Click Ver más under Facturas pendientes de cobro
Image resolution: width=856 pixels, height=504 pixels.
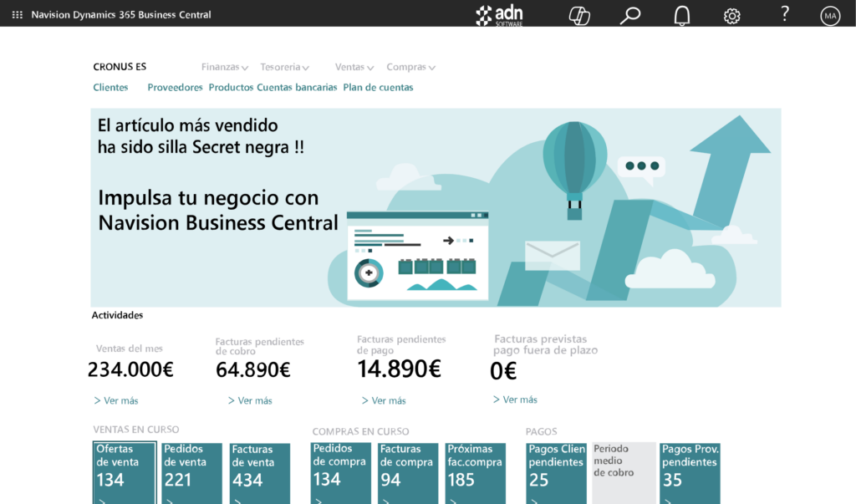[249, 401]
